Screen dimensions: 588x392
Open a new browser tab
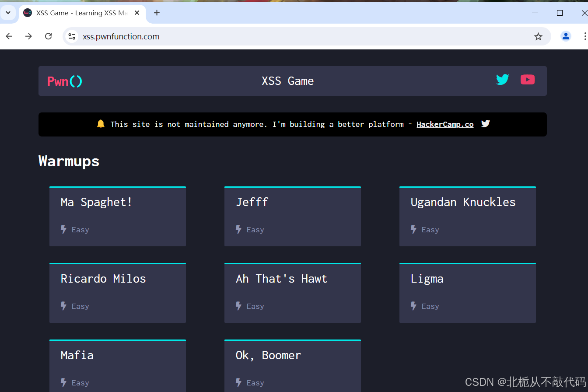click(x=157, y=13)
